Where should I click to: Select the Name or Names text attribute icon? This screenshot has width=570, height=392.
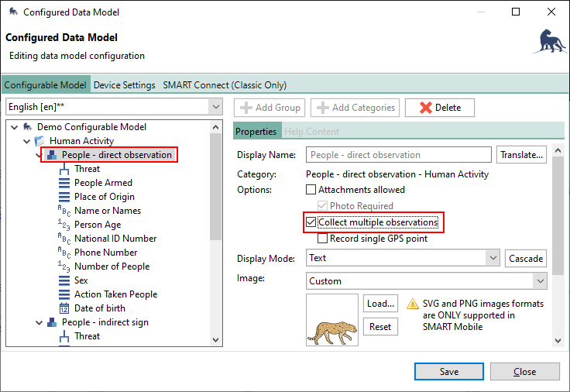click(x=64, y=211)
